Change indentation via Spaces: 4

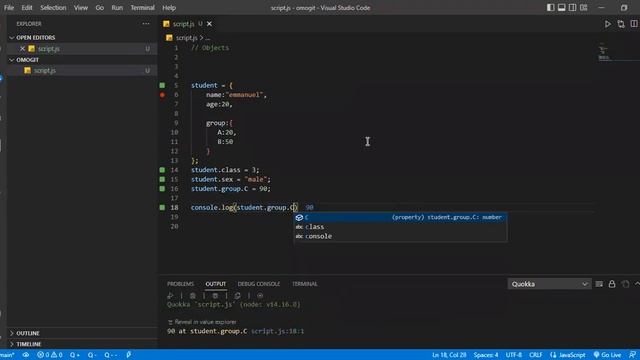(x=486, y=355)
